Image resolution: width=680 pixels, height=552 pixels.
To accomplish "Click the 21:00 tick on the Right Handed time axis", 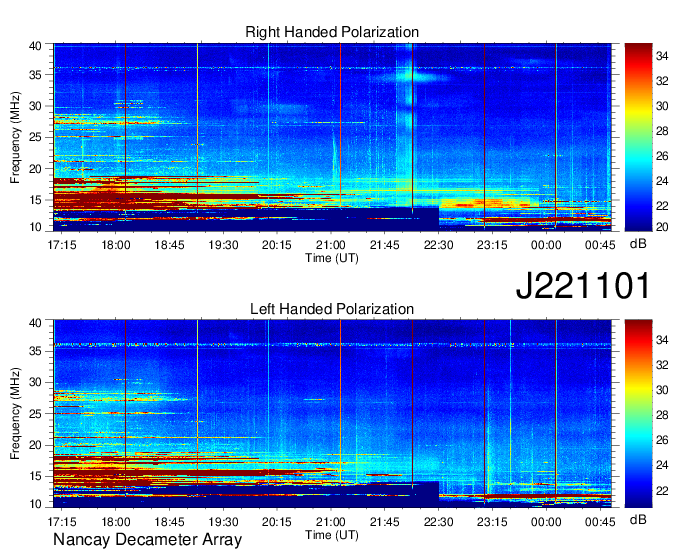I will (x=331, y=245).
